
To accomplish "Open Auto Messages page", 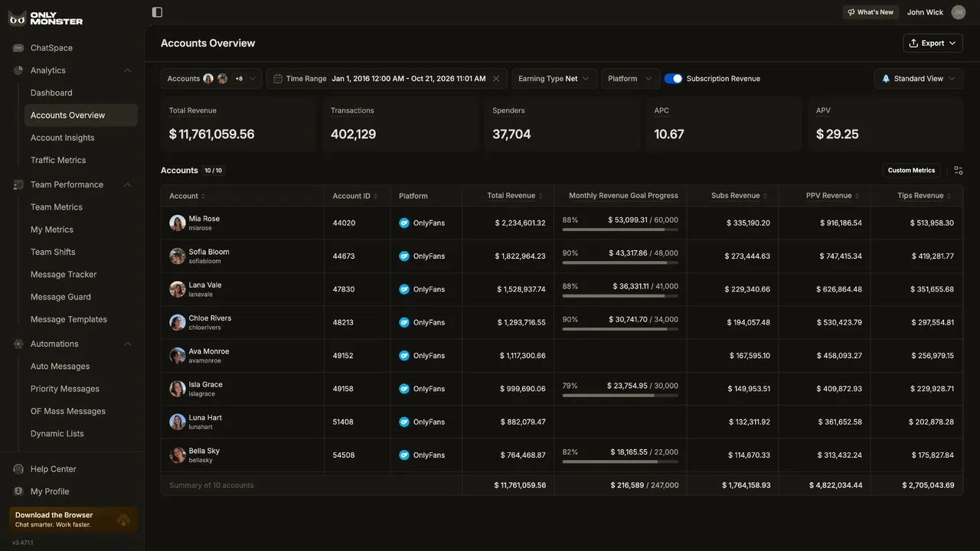I will 60,367.
